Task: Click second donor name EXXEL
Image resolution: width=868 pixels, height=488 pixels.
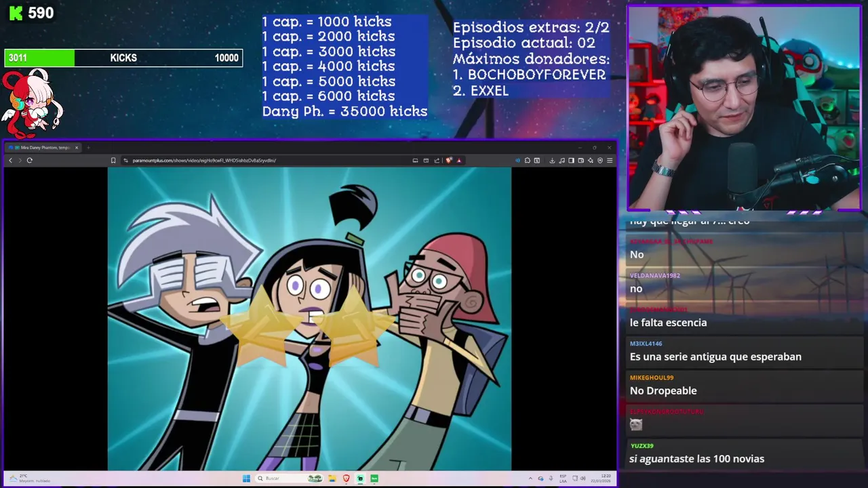Action: (488, 91)
